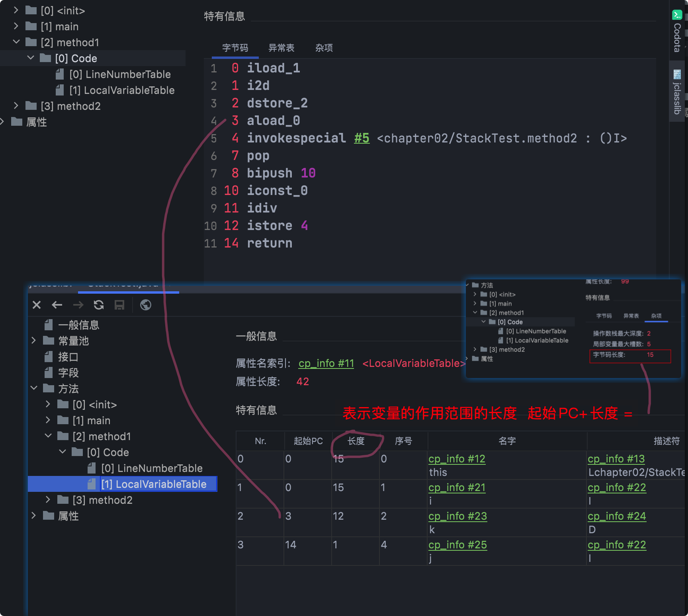Navigate back with the left arrow icon
The height and width of the screenshot is (616, 688).
coord(57,305)
